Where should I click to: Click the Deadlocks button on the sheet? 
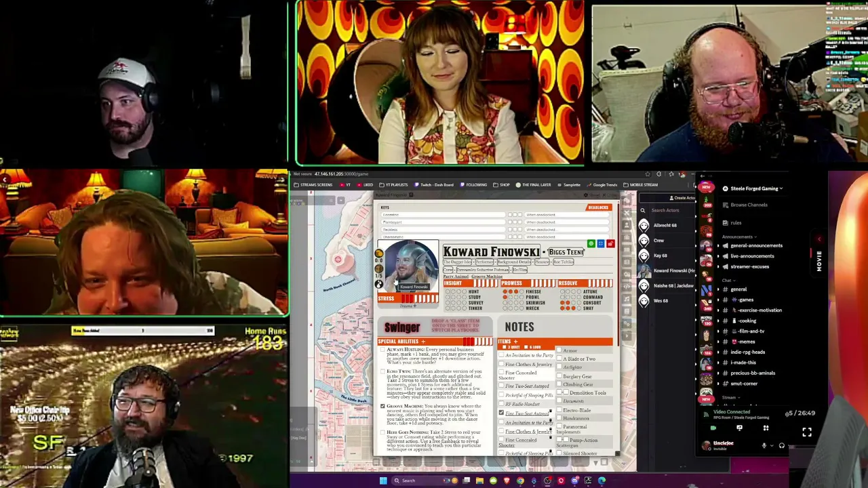point(598,207)
